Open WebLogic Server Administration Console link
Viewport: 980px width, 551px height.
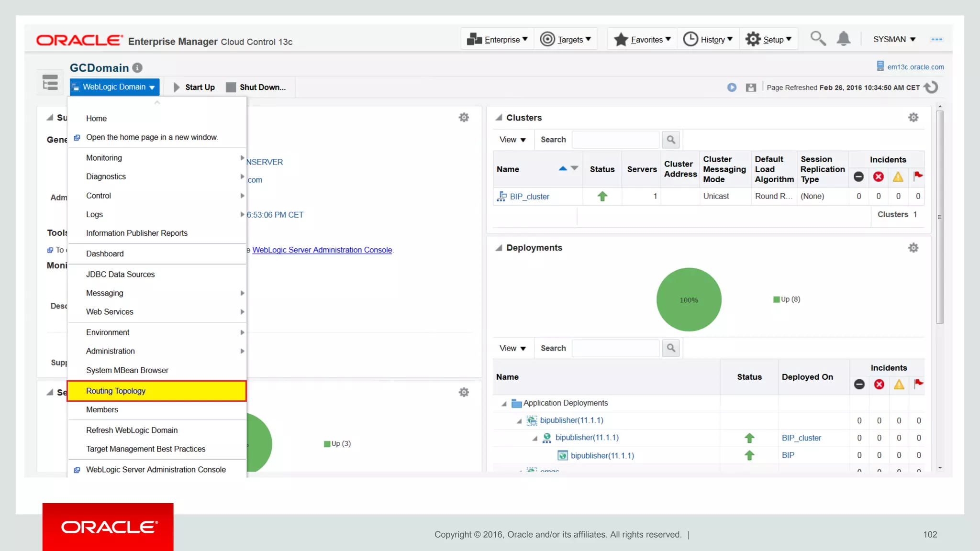tap(322, 250)
